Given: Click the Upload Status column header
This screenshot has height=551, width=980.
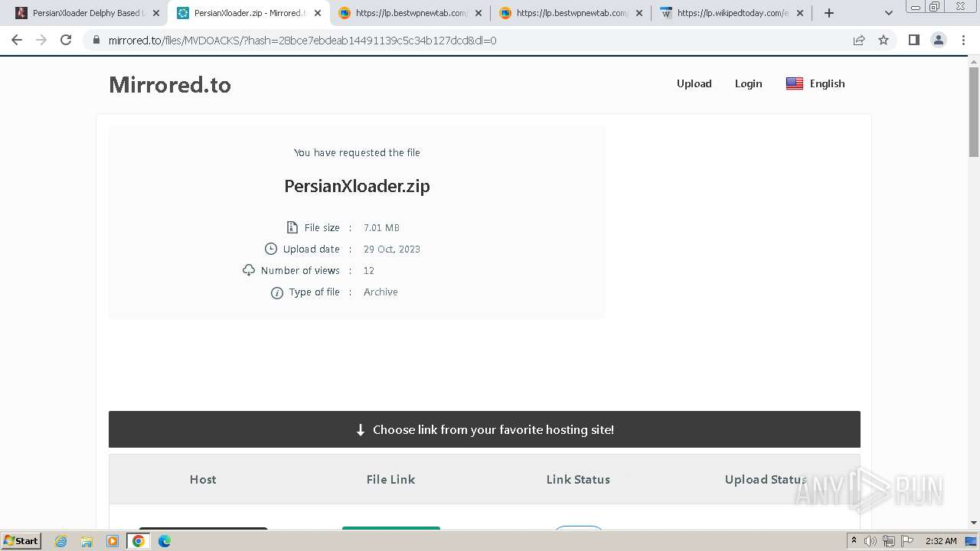Looking at the screenshot, I should (766, 479).
